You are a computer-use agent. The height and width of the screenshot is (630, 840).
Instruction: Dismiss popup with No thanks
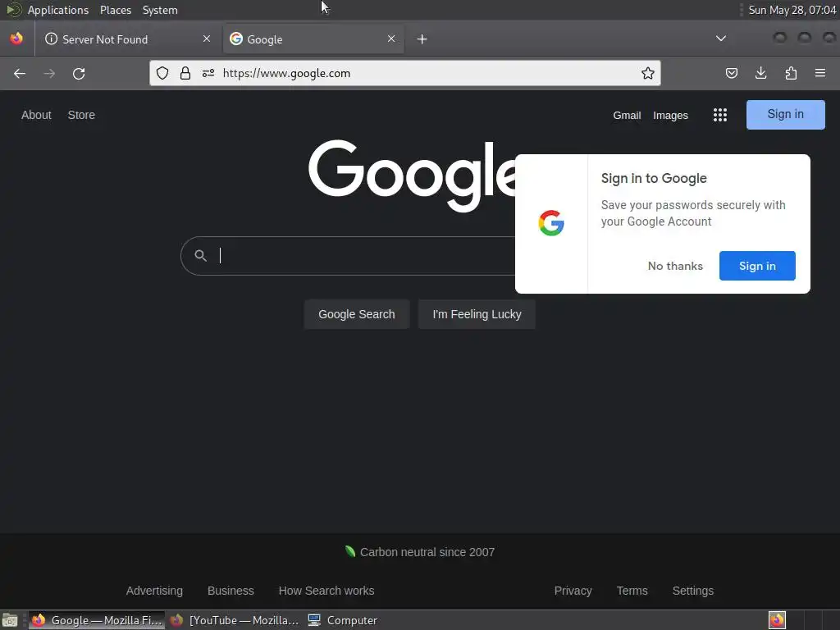[675, 266]
